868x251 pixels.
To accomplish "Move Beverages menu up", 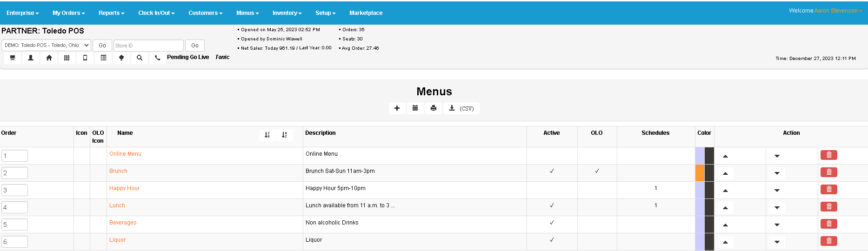I will [725, 225].
